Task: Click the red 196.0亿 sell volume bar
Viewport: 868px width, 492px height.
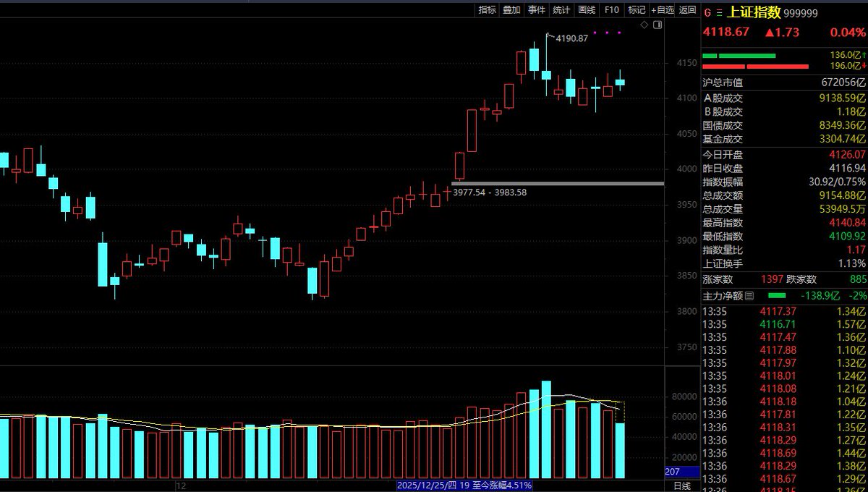Action: point(755,67)
